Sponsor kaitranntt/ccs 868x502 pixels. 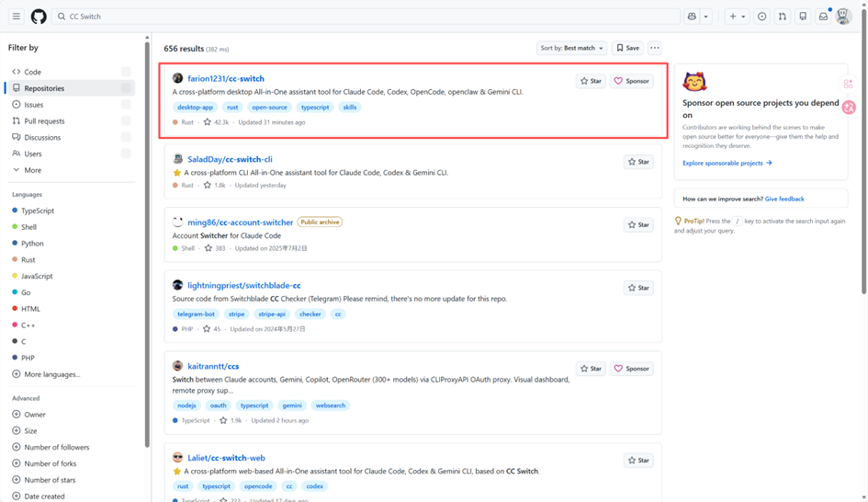click(x=632, y=369)
